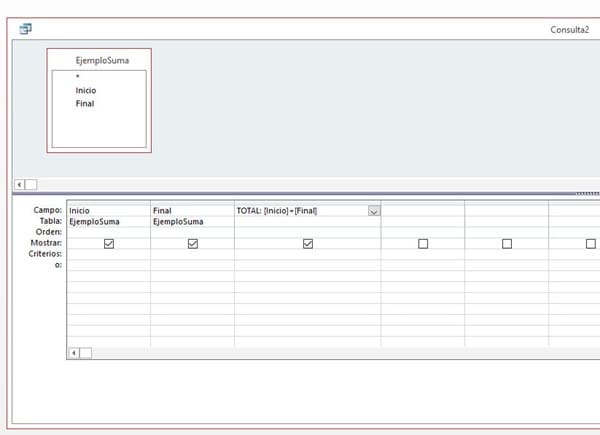
Task: Click the Criterios cell under Inicio column
Action: (109, 254)
